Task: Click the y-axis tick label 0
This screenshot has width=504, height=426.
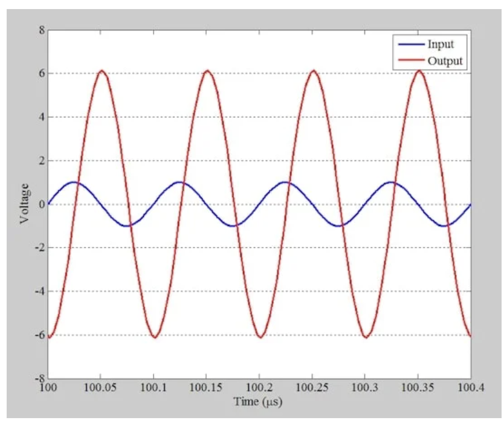Action: click(42, 204)
